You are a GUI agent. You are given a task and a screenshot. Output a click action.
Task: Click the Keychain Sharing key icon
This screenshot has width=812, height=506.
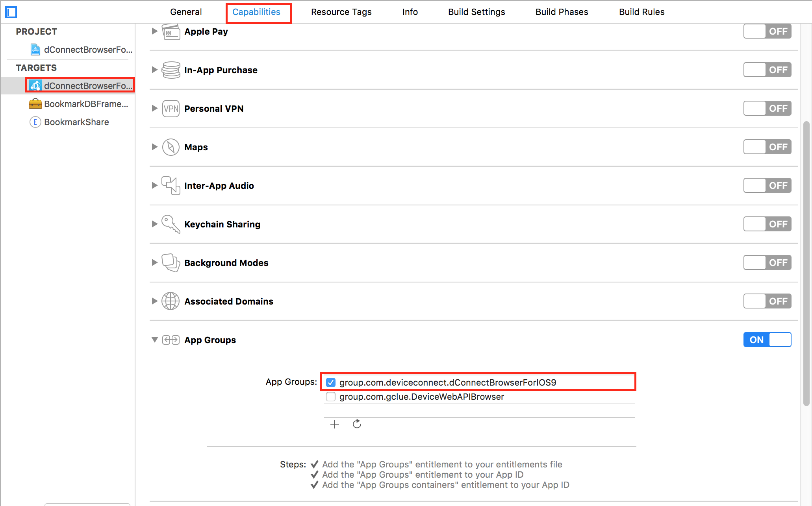(x=171, y=224)
